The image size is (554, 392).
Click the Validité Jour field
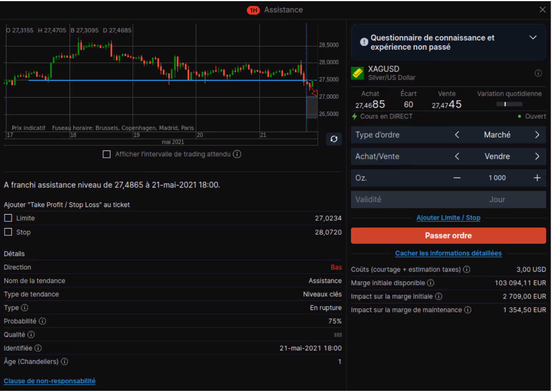tap(448, 199)
